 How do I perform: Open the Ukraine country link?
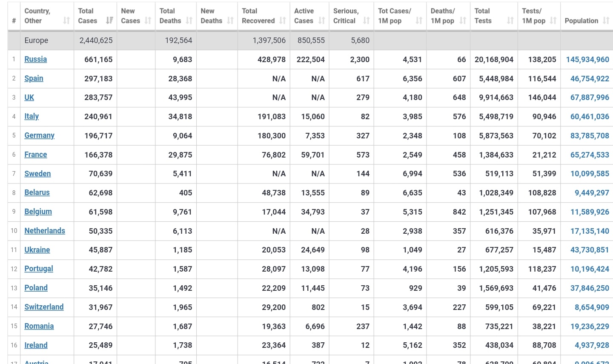click(x=37, y=250)
